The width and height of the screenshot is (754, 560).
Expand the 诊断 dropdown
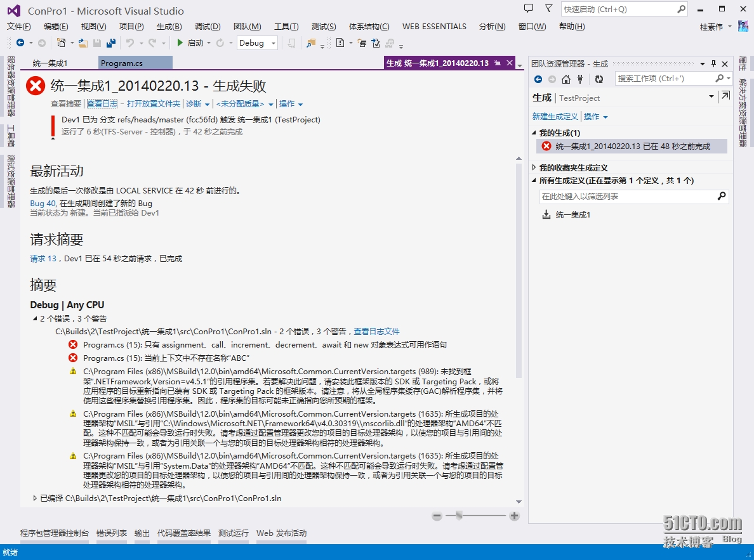point(208,104)
